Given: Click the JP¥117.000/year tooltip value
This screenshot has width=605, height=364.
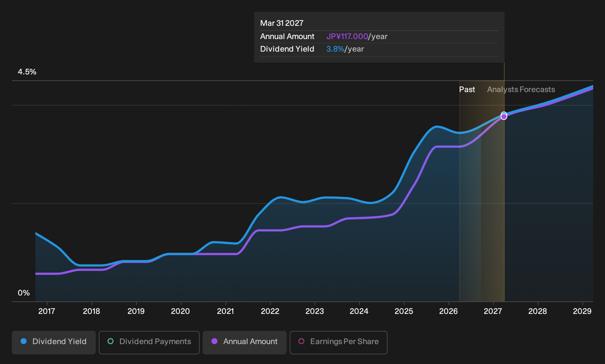Looking at the screenshot, I should (x=357, y=36).
